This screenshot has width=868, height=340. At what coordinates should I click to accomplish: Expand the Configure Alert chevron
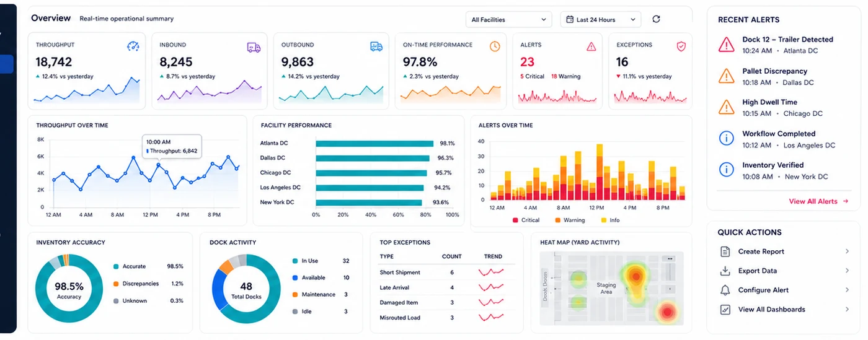(x=847, y=290)
